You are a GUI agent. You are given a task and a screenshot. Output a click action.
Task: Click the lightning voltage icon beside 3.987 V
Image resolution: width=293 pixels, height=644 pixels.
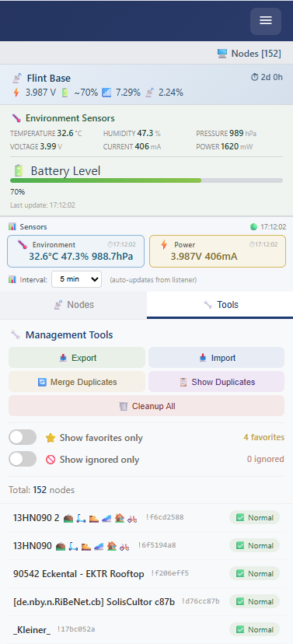click(16, 93)
